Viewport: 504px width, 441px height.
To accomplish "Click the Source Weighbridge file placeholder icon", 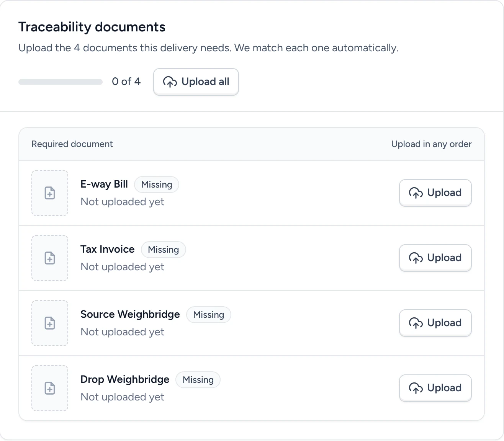I will pyautogui.click(x=50, y=323).
